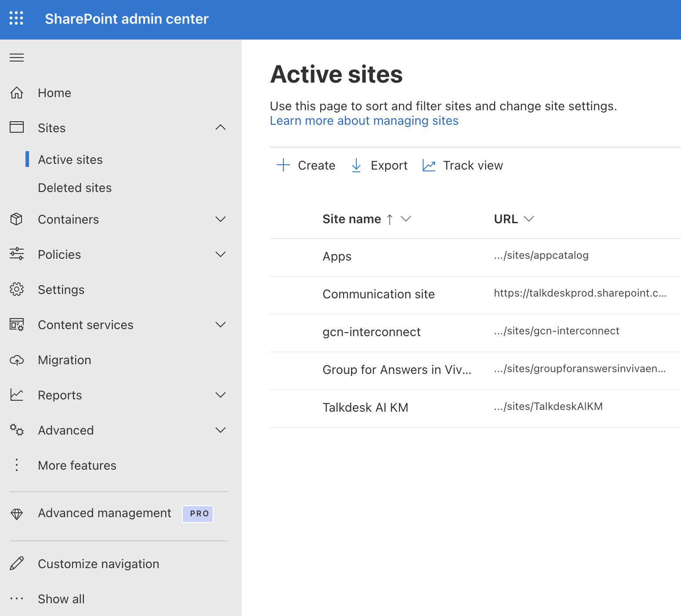The height and width of the screenshot is (616, 681).
Task: Open Advanced management diamond icon
Action: click(x=16, y=513)
